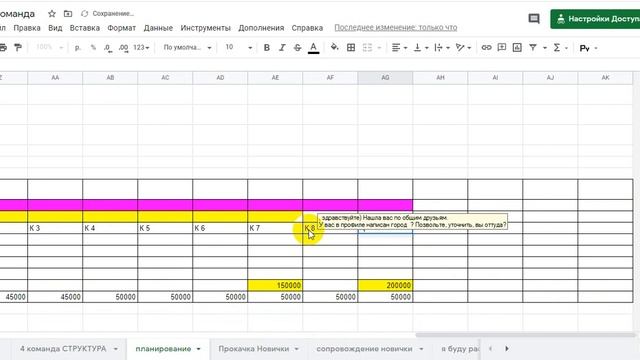Expand the merge cells options arrow
This screenshot has width=640, height=360.
pos(379,48)
